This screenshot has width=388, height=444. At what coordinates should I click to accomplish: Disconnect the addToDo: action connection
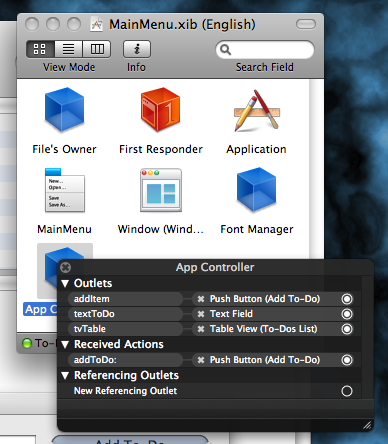201,360
